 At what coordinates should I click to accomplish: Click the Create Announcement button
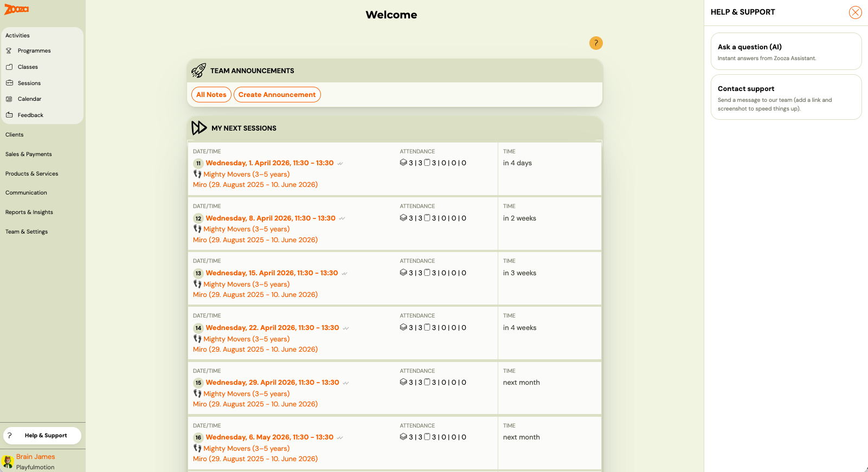277,94
